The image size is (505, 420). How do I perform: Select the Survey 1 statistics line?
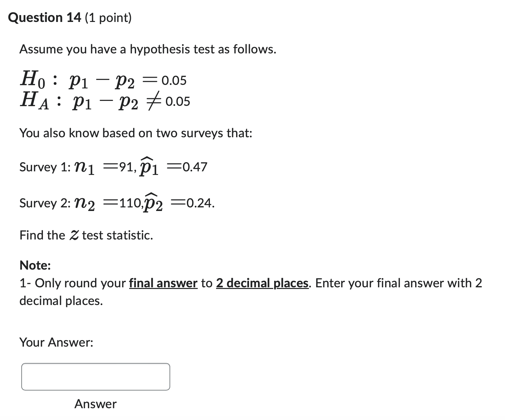click(113, 166)
